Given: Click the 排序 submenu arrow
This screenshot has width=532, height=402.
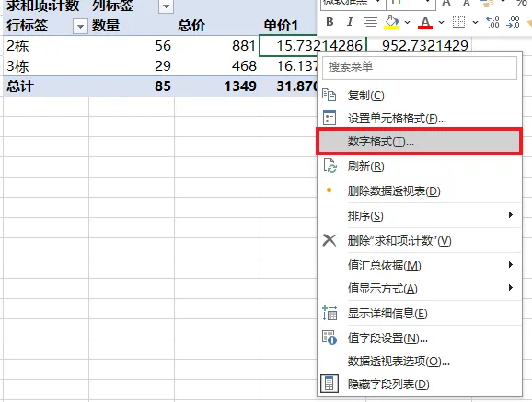Looking at the screenshot, I should [x=511, y=214].
